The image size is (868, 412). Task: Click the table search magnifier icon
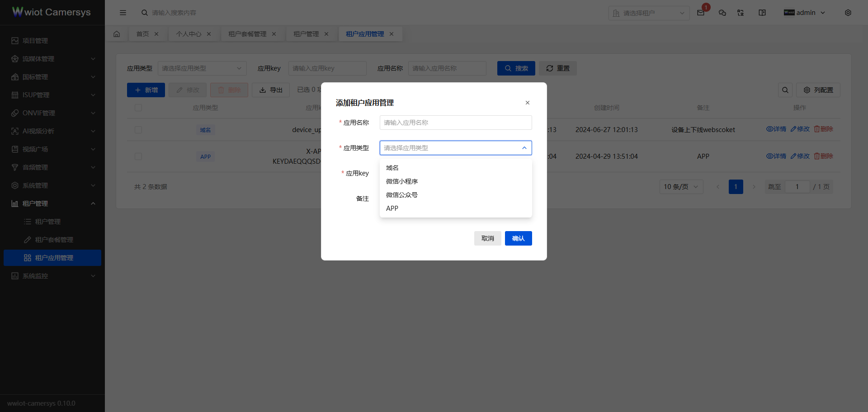(785, 90)
